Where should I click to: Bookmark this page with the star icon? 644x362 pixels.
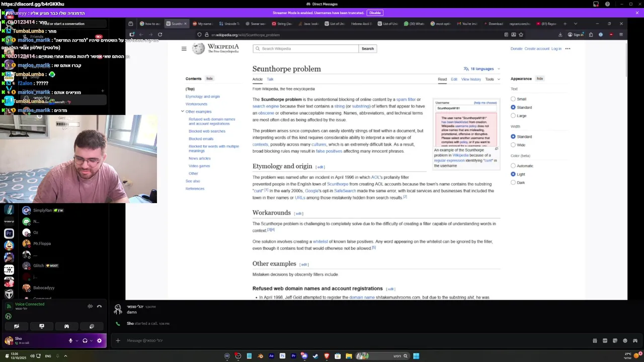point(521,35)
